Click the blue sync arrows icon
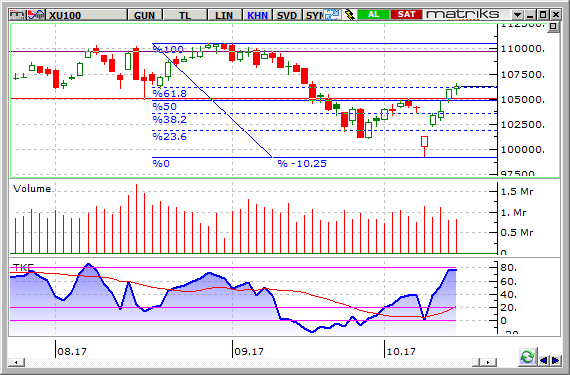This screenshot has width=570, height=375. [x=332, y=15]
